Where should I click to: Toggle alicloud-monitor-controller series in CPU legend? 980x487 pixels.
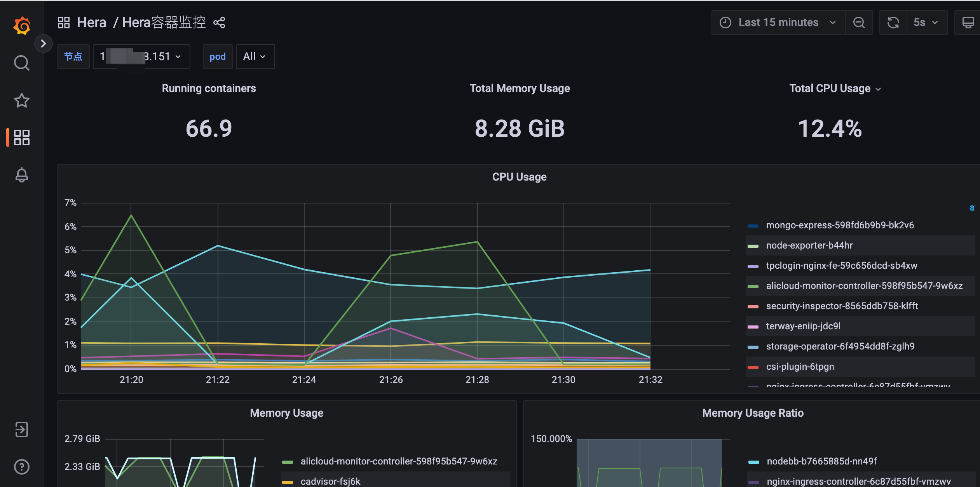click(864, 286)
